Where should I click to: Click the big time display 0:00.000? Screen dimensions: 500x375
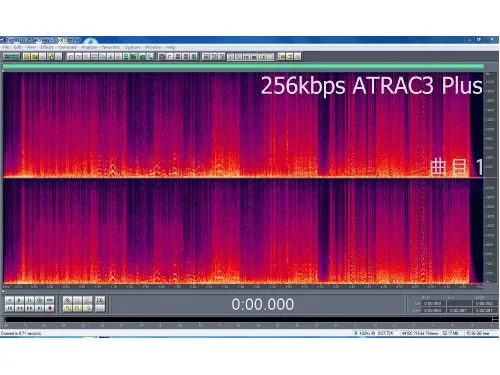[263, 304]
